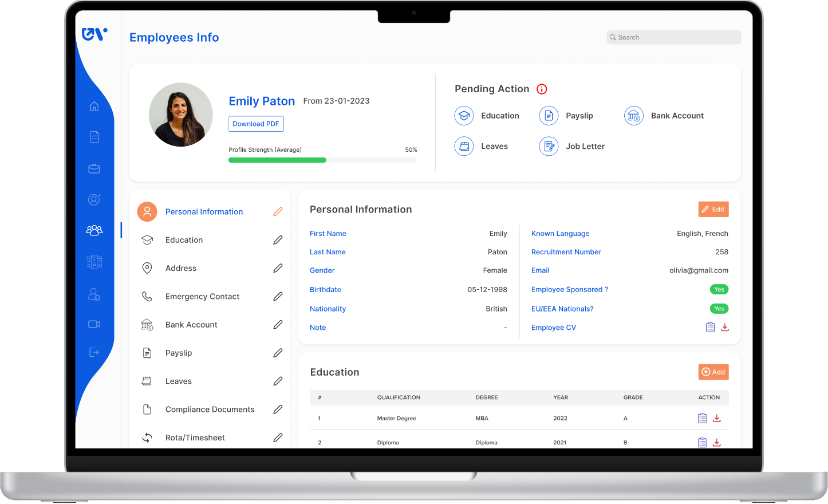Click the pending action info icon

coord(542,89)
